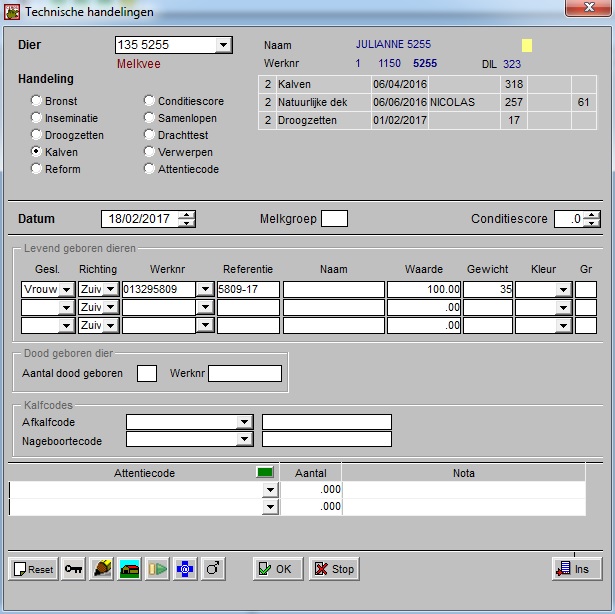Viewport: 615px width, 614px height.
Task: Click the green barn icon button
Action: [x=130, y=569]
